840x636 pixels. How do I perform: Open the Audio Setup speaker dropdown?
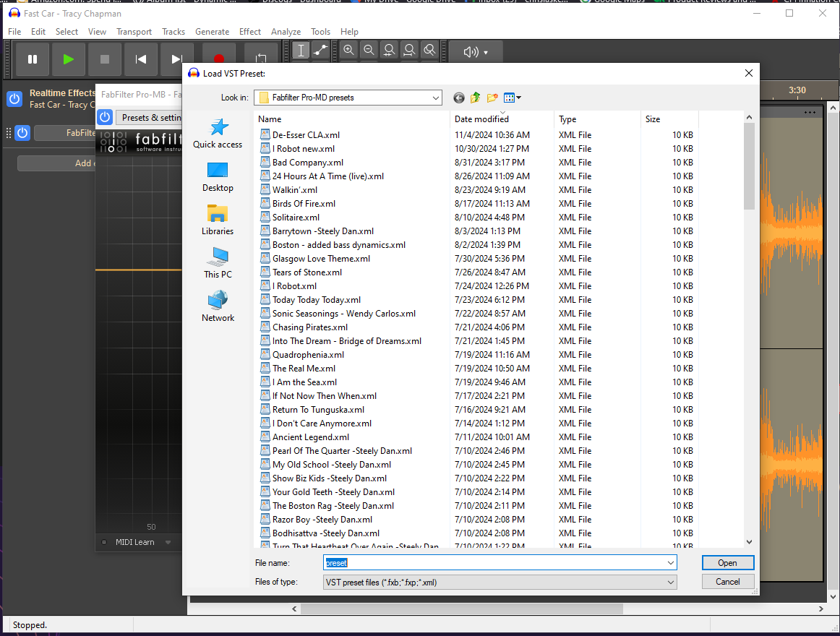point(476,52)
